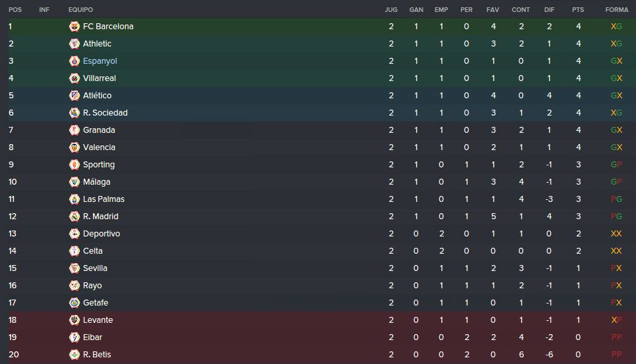Click the Espanyol crest icon
The height and width of the screenshot is (364, 636).
point(74,61)
